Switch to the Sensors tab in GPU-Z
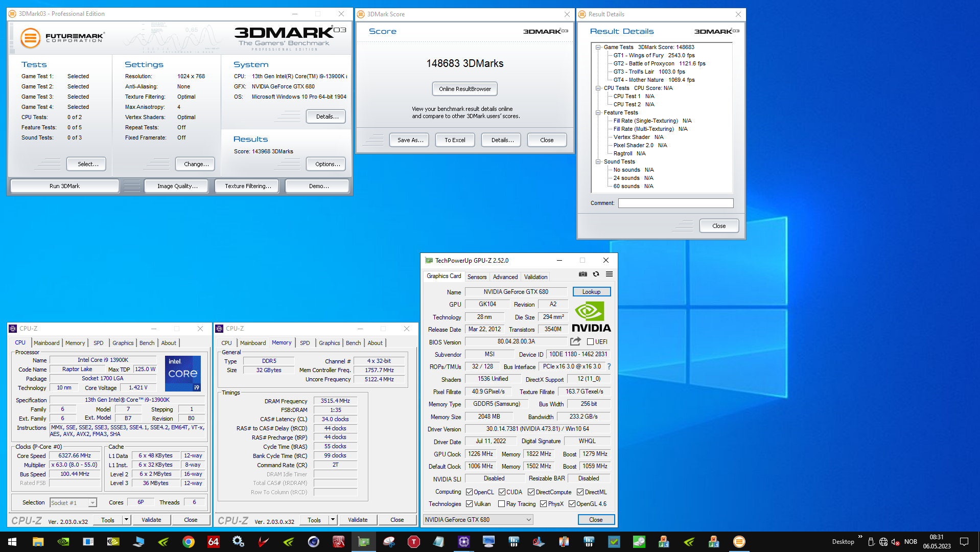980x552 pixels. click(477, 277)
